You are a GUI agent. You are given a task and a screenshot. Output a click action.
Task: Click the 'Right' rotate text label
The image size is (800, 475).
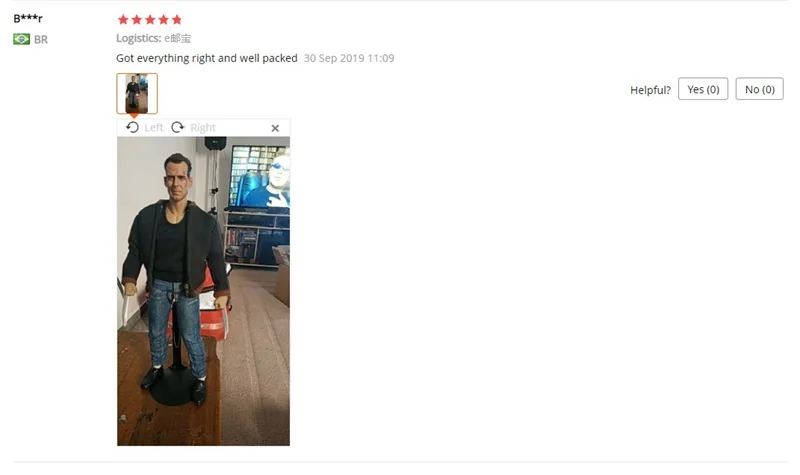203,128
